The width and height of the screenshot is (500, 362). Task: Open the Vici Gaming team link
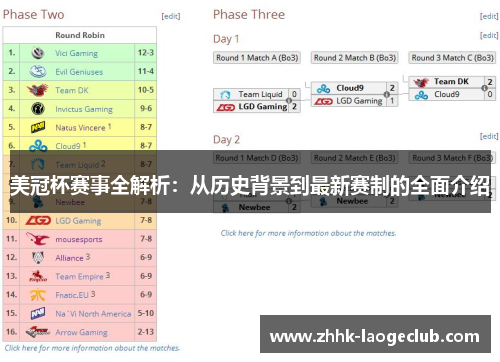pyautogui.click(x=76, y=53)
